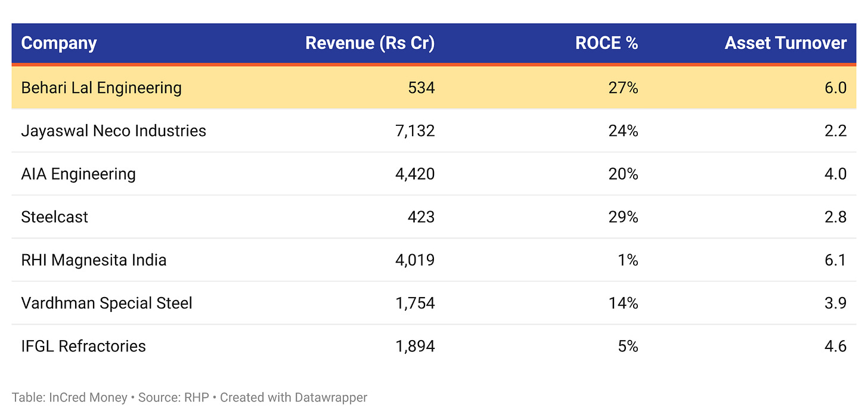Click asset turnover value 6.1
This screenshot has width=868, height=417.
point(835,260)
